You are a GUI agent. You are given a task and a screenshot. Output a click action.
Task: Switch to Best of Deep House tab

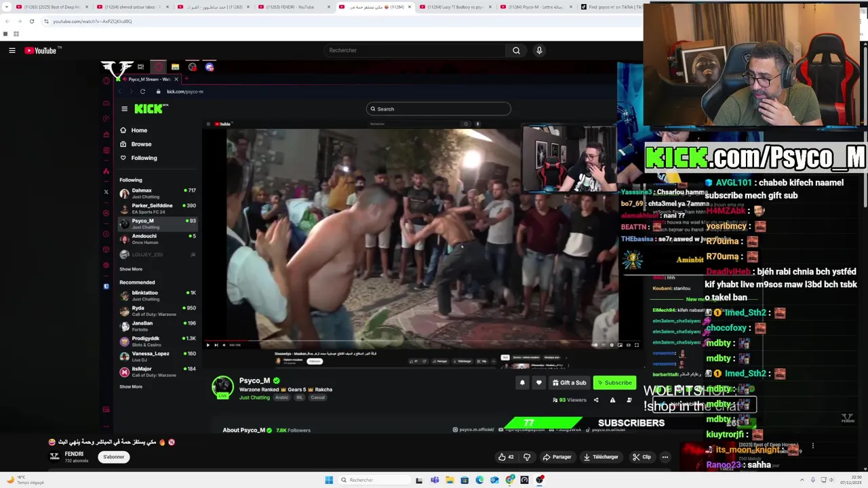coord(51,7)
